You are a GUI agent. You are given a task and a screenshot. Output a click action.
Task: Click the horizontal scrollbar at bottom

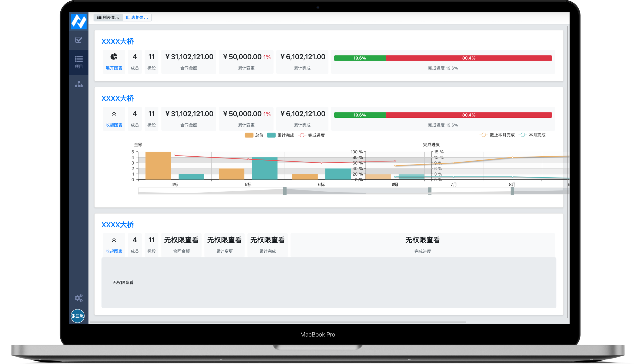tap(278, 322)
